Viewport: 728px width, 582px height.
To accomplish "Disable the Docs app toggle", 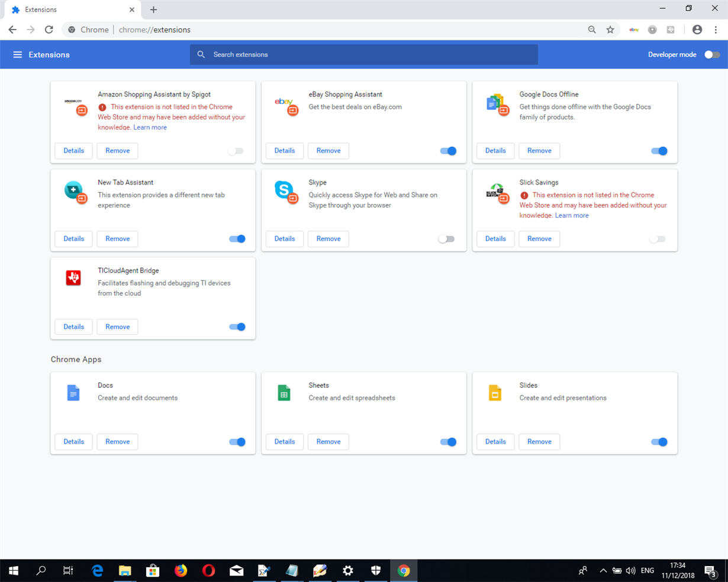I will pos(237,442).
